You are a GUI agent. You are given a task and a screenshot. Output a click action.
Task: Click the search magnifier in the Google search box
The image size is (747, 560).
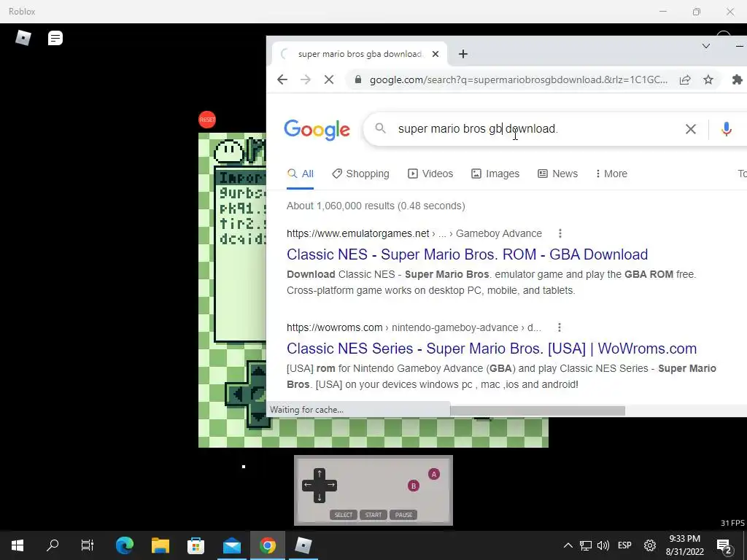(x=380, y=128)
